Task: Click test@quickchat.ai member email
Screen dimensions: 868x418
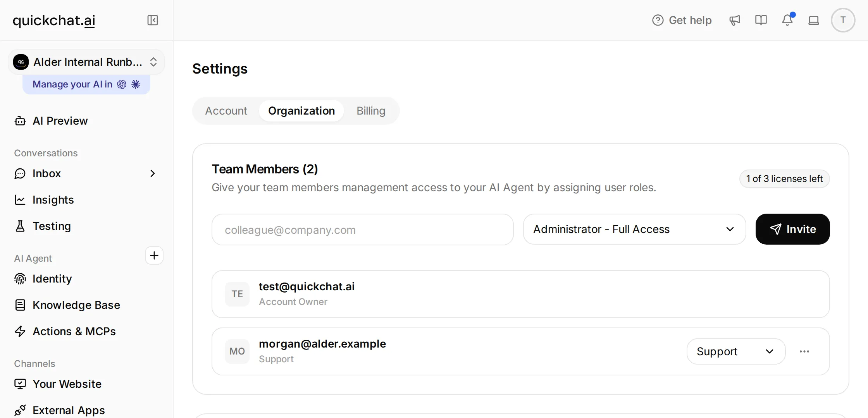Action: click(307, 286)
